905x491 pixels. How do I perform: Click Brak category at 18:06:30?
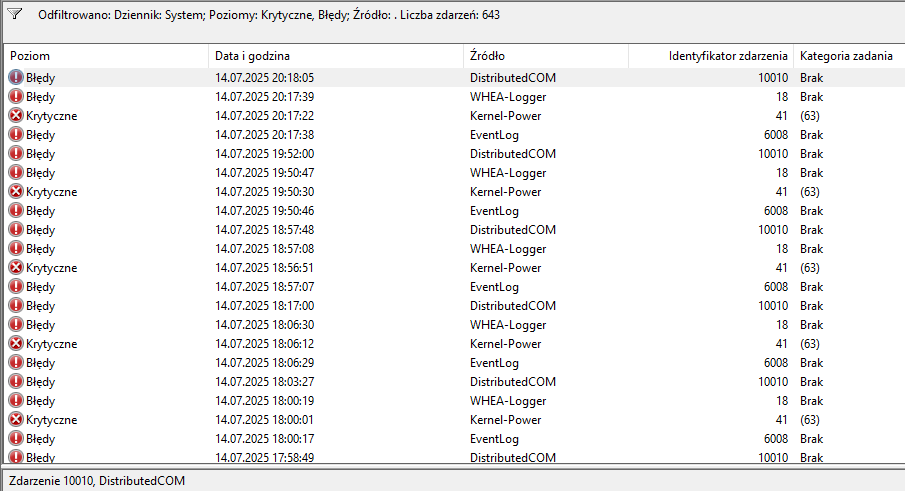tap(811, 325)
